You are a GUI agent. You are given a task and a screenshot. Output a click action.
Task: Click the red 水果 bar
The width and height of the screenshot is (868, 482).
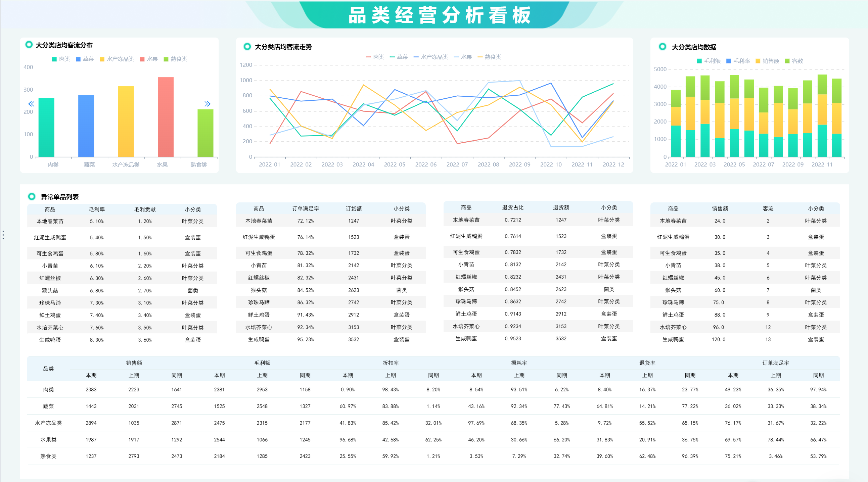pyautogui.click(x=166, y=117)
